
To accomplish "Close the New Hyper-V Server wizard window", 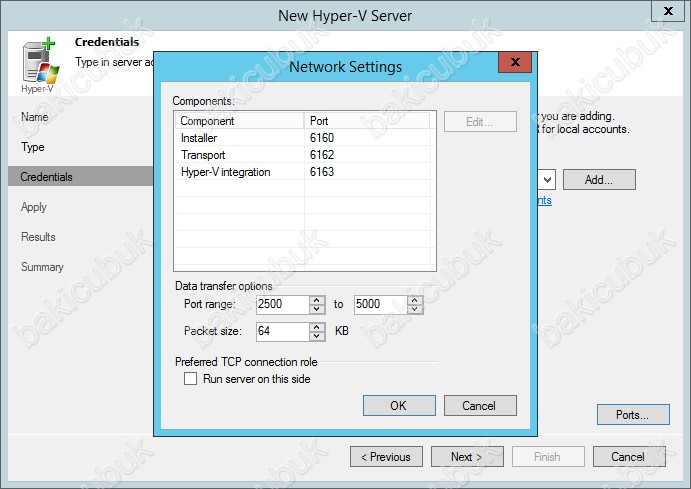I will click(668, 11).
